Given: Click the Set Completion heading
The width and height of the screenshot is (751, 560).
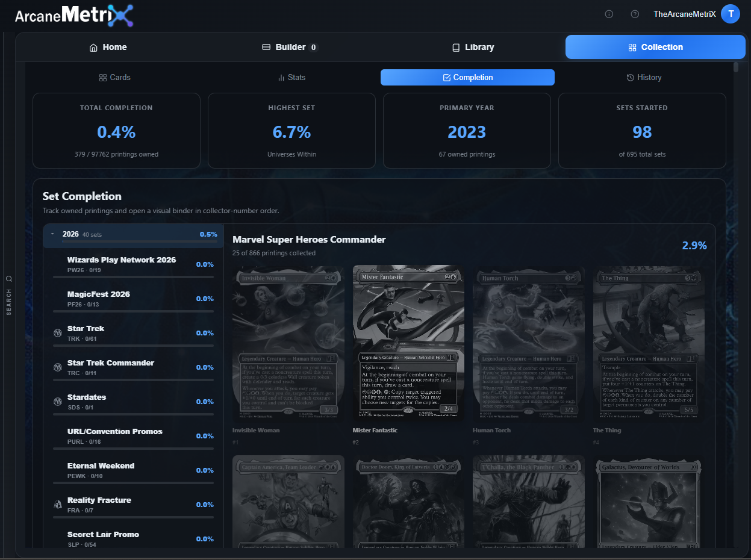Looking at the screenshot, I should 82,196.
